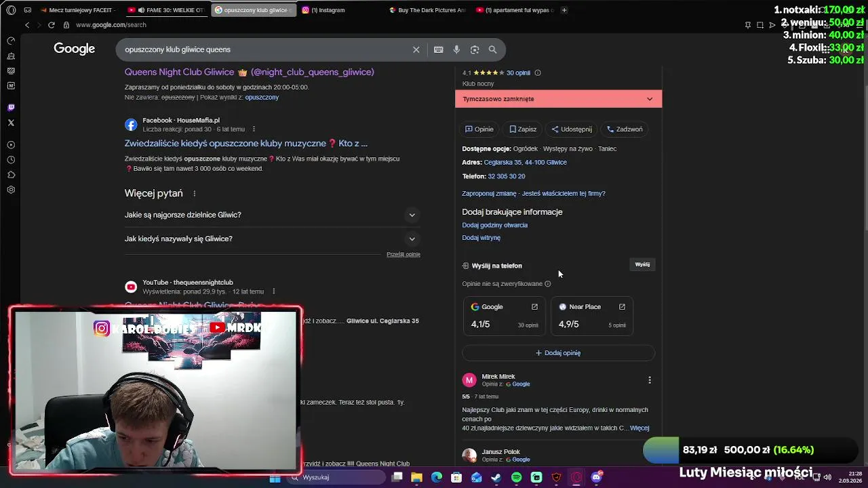Open the three-dot menu next to Więcej pytań

coord(194,193)
